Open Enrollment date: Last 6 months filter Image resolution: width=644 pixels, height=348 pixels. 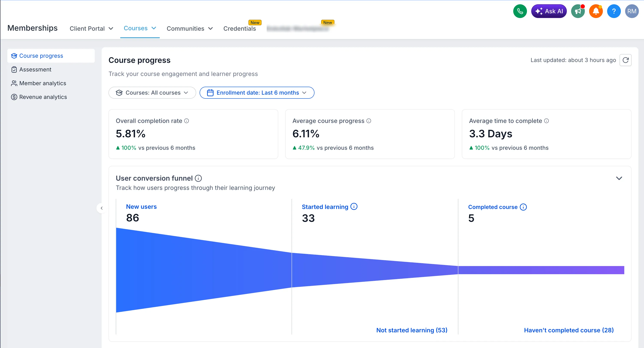coord(257,93)
